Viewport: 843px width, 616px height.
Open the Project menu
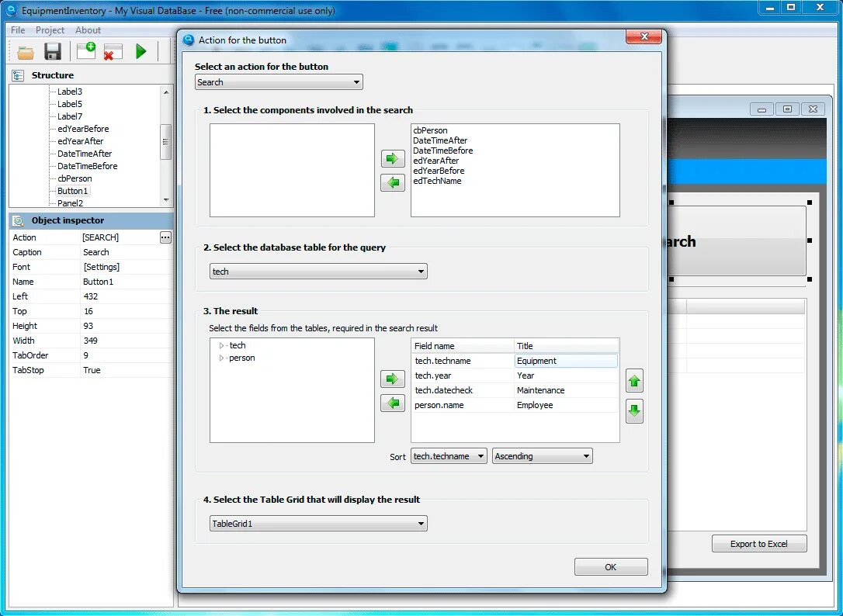pyautogui.click(x=50, y=30)
